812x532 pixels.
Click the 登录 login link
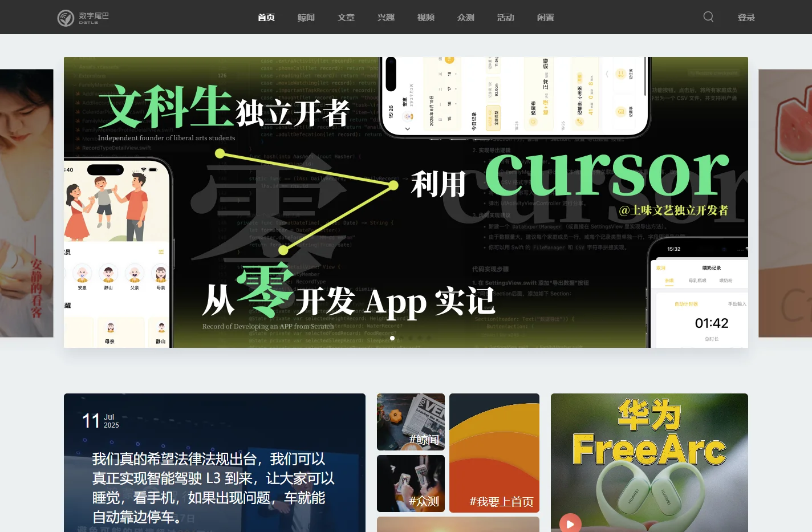pos(746,18)
